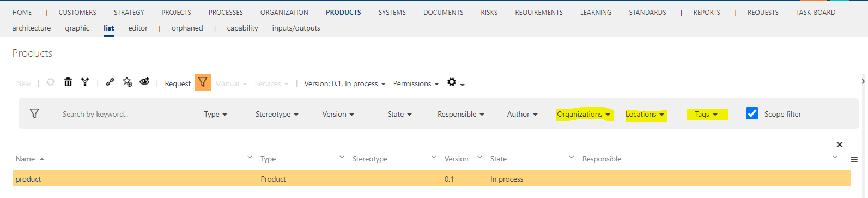The image size is (868, 198).
Task: Switch to the capability tab
Action: coord(242,28)
